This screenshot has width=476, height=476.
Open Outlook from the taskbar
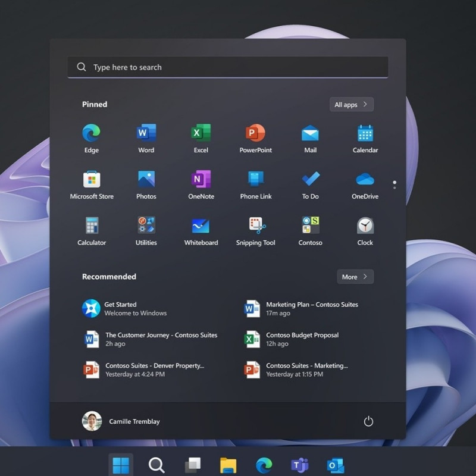[x=336, y=465]
